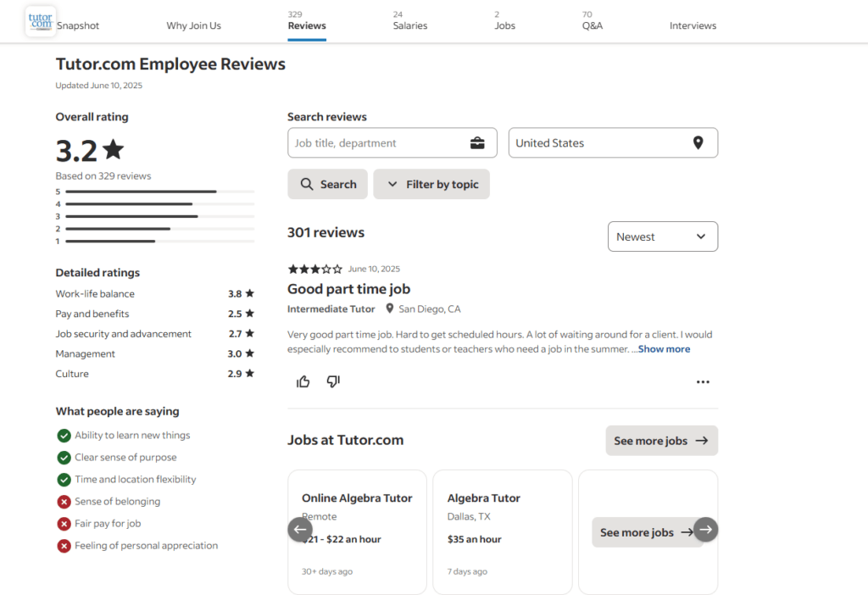Open the Online Algebra Tutor job card
The height and width of the screenshot is (595, 868).
[357, 498]
